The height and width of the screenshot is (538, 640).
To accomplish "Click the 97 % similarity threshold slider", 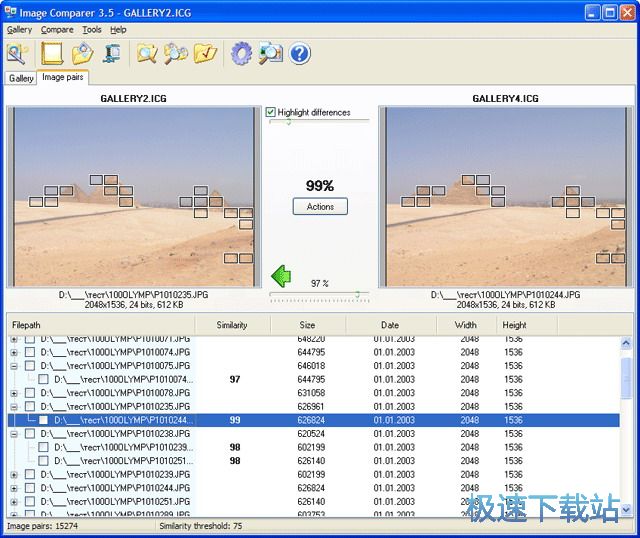I will click(319, 294).
